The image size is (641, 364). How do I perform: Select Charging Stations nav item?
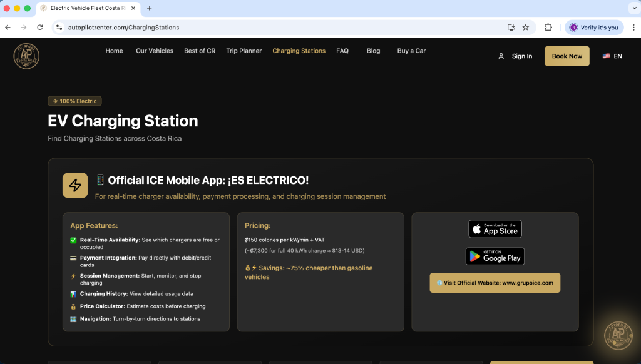(299, 51)
